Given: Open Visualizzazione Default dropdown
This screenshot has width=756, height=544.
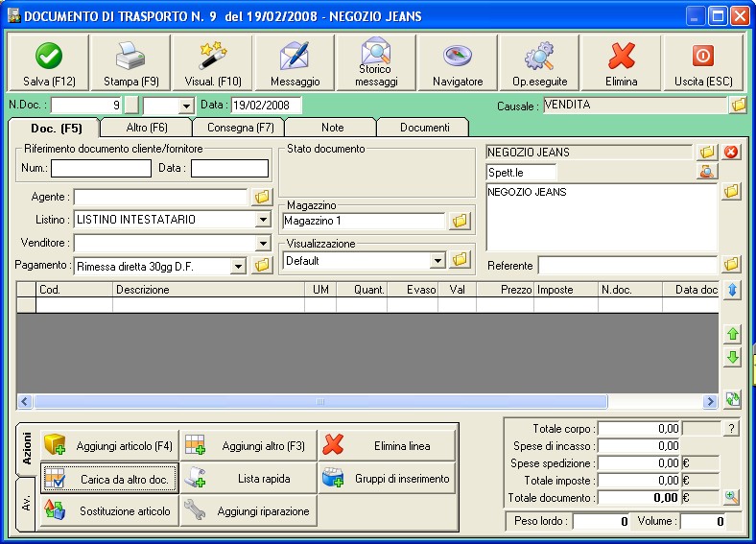Looking at the screenshot, I should (x=437, y=261).
